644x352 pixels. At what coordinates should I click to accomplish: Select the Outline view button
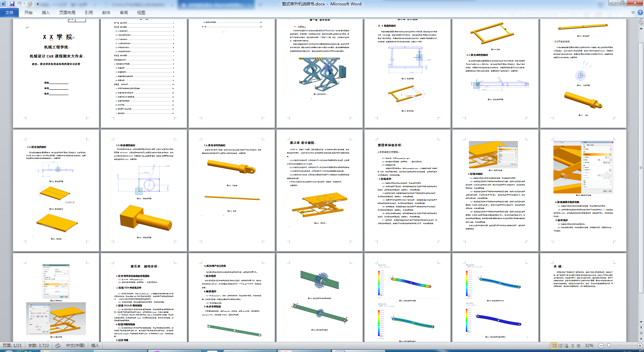click(572, 346)
